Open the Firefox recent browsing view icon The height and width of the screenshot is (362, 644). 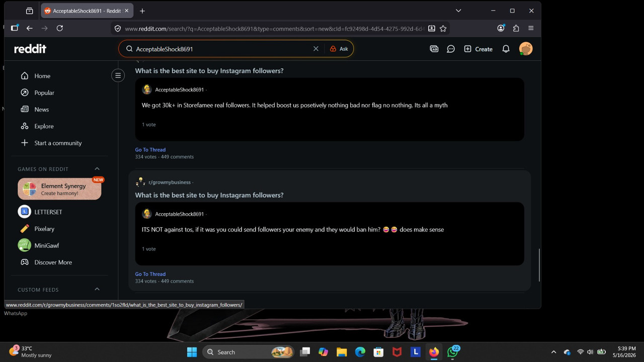coord(29,11)
